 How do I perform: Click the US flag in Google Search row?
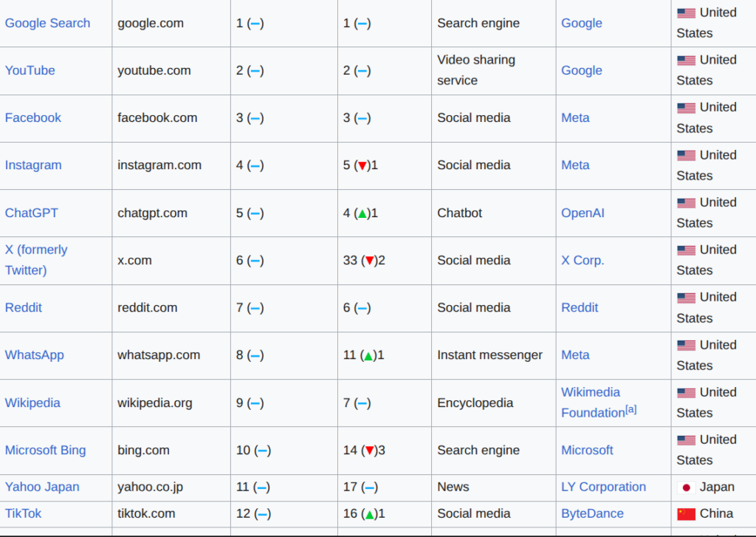point(686,13)
